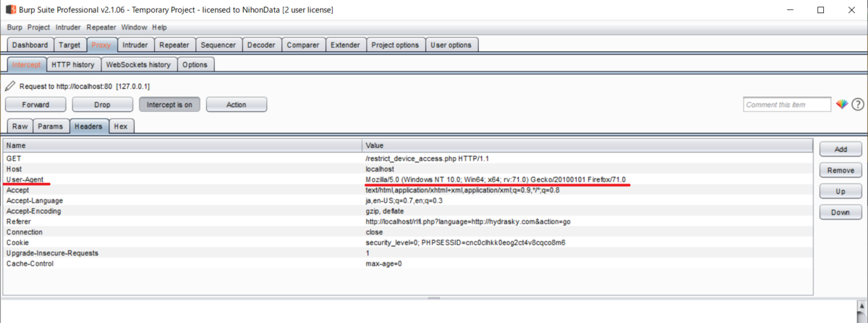The image size is (868, 323).
Task: Open the Action button menu
Action: click(237, 105)
